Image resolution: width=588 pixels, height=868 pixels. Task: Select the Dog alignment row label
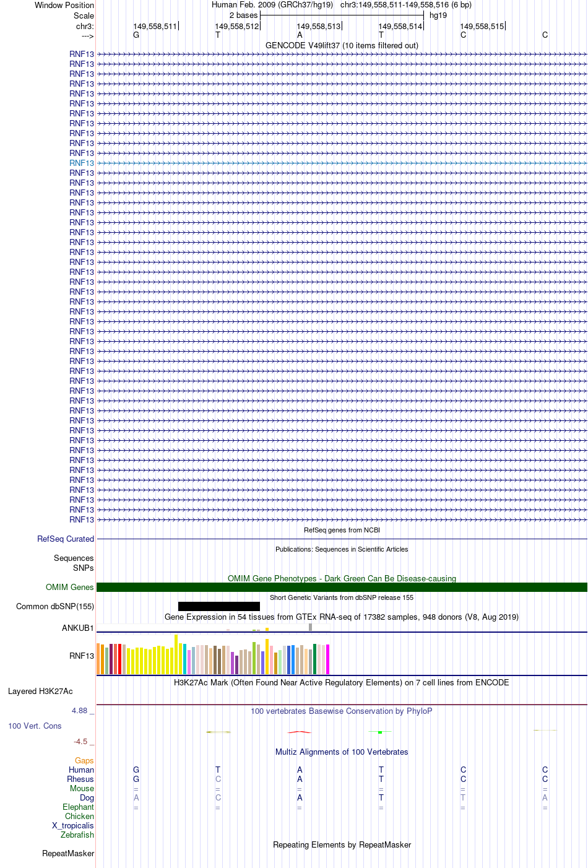pyautogui.click(x=87, y=798)
